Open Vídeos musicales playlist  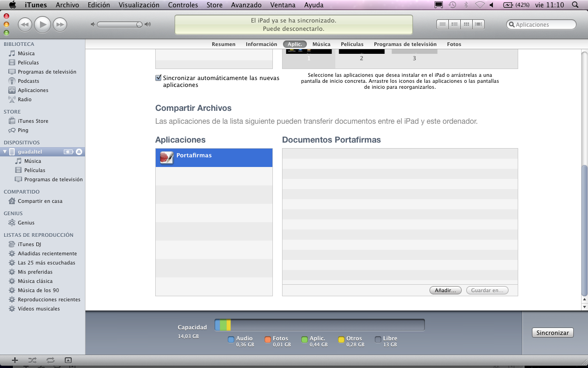[39, 309]
